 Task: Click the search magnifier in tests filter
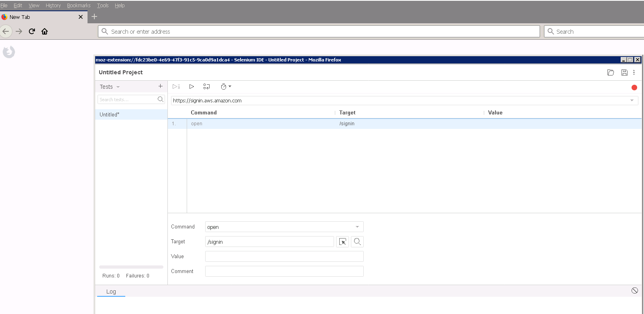coord(161,99)
